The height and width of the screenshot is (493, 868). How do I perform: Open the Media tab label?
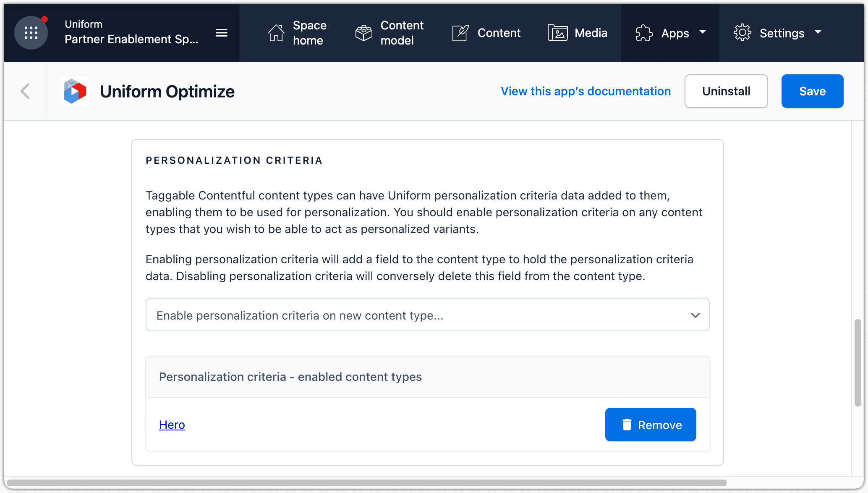591,33
